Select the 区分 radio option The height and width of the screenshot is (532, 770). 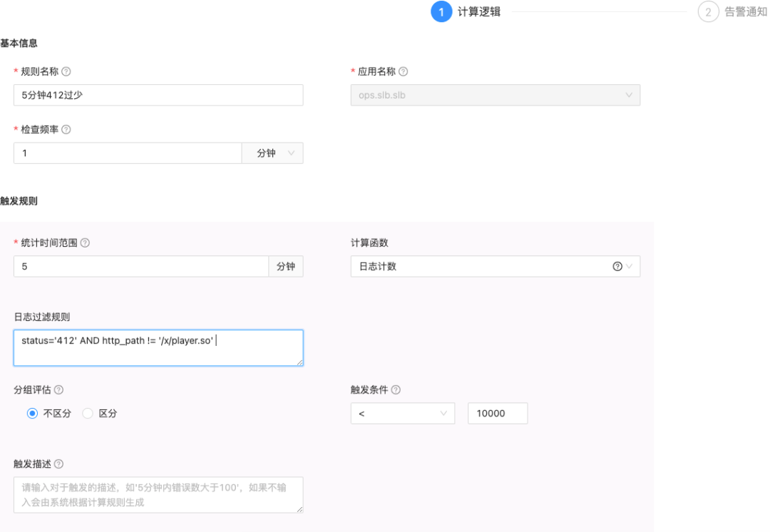[88, 414]
